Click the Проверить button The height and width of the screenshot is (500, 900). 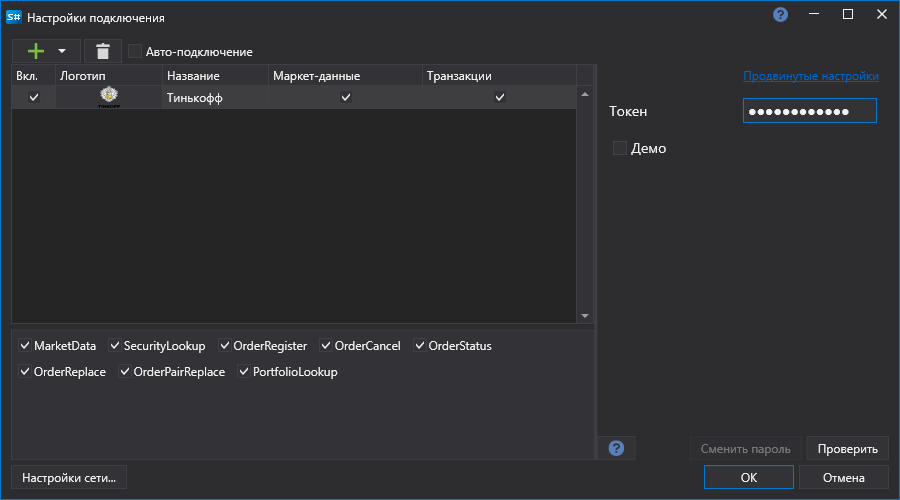(x=847, y=449)
